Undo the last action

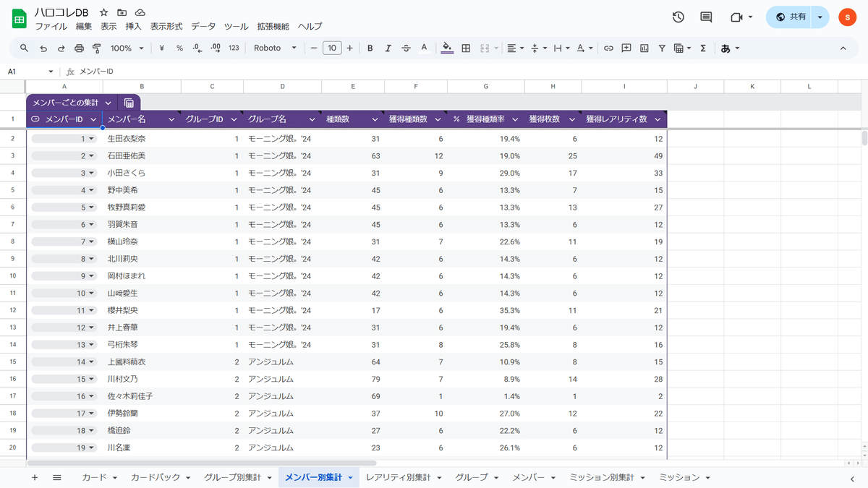point(43,48)
